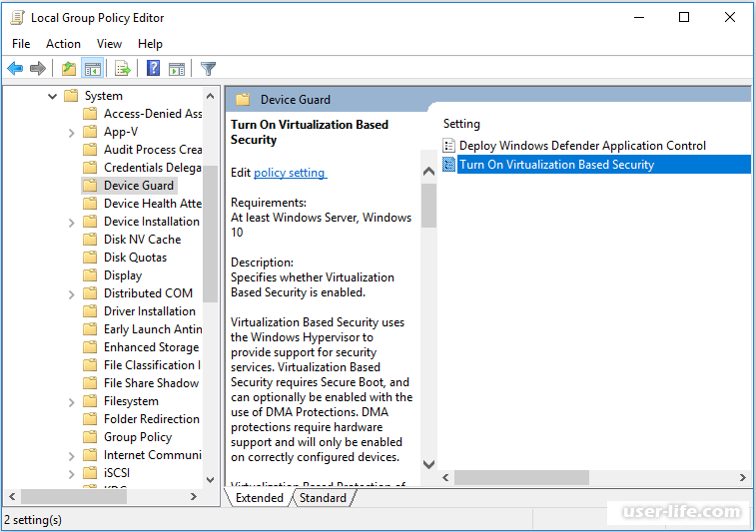Expand the iSCSI tree node
Image resolution: width=756 pixels, height=532 pixels.
[71, 474]
